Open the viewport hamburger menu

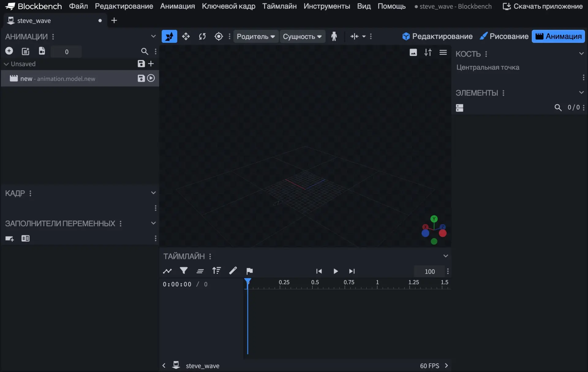point(443,52)
